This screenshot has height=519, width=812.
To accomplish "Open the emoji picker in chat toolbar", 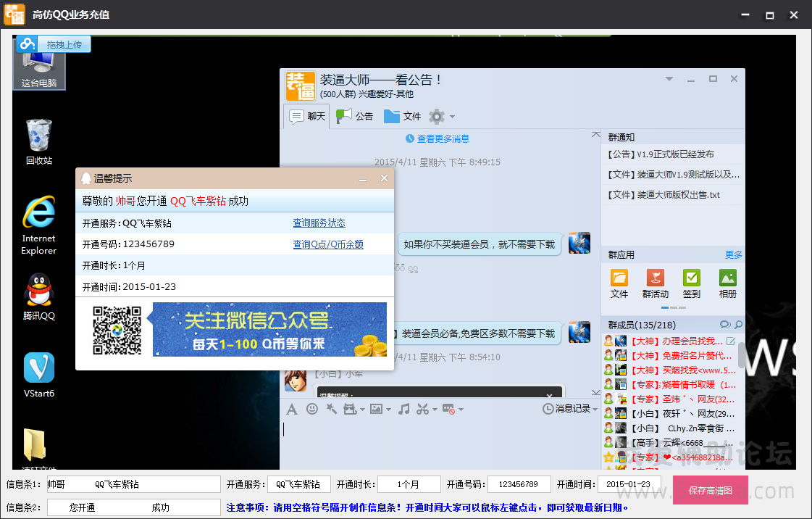I will 312,409.
